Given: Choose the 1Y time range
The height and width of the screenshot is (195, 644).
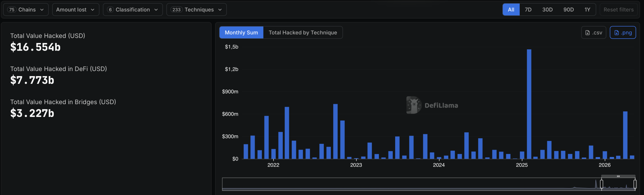Looking at the screenshot, I should pos(587,10).
